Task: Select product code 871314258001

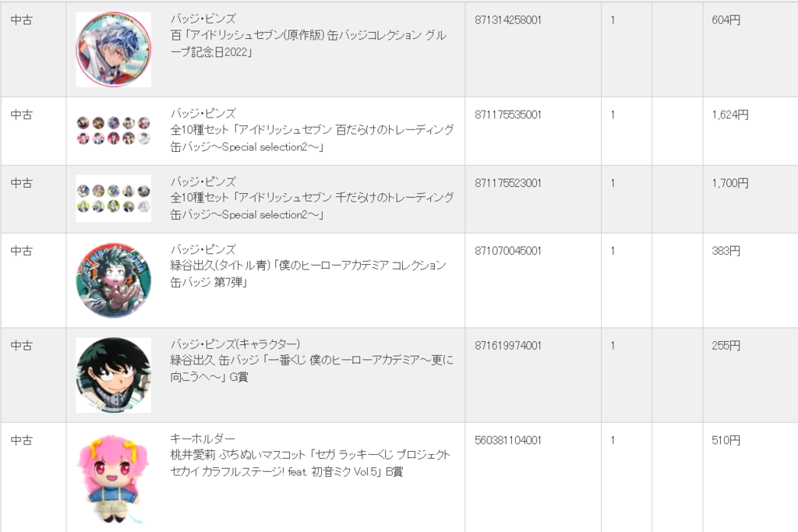Action: (x=508, y=19)
